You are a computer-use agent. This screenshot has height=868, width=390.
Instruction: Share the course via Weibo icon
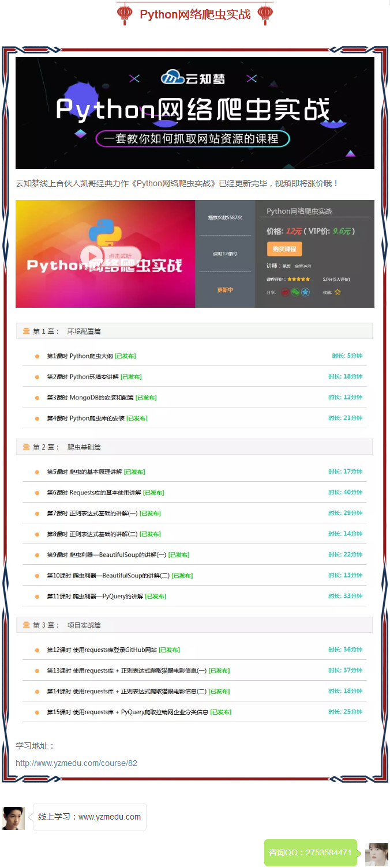(x=285, y=292)
